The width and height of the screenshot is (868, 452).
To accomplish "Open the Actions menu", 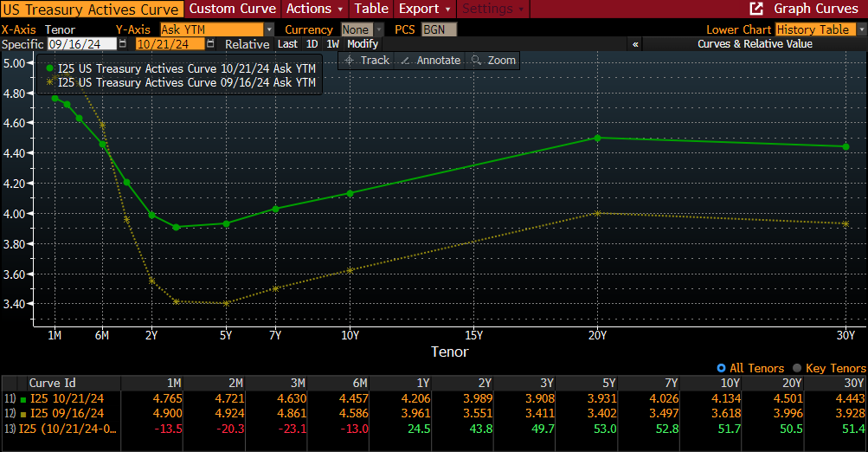I will point(313,9).
